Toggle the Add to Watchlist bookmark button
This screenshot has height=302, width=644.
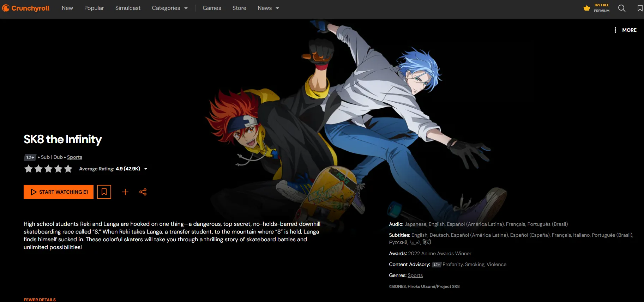coord(104,192)
